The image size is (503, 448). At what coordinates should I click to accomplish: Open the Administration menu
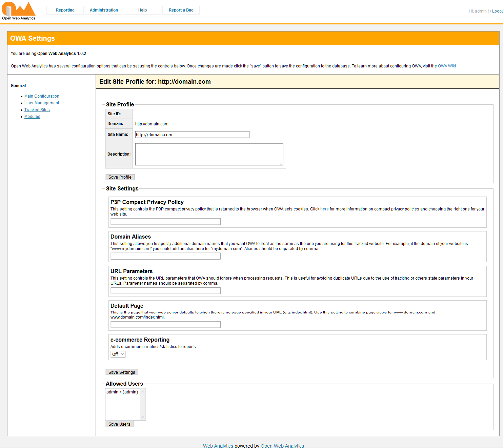pos(104,10)
